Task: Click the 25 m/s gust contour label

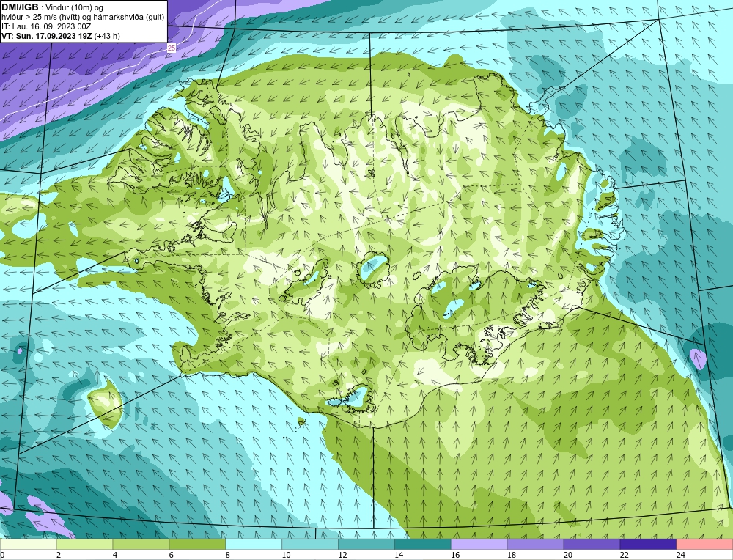Action: point(172,48)
